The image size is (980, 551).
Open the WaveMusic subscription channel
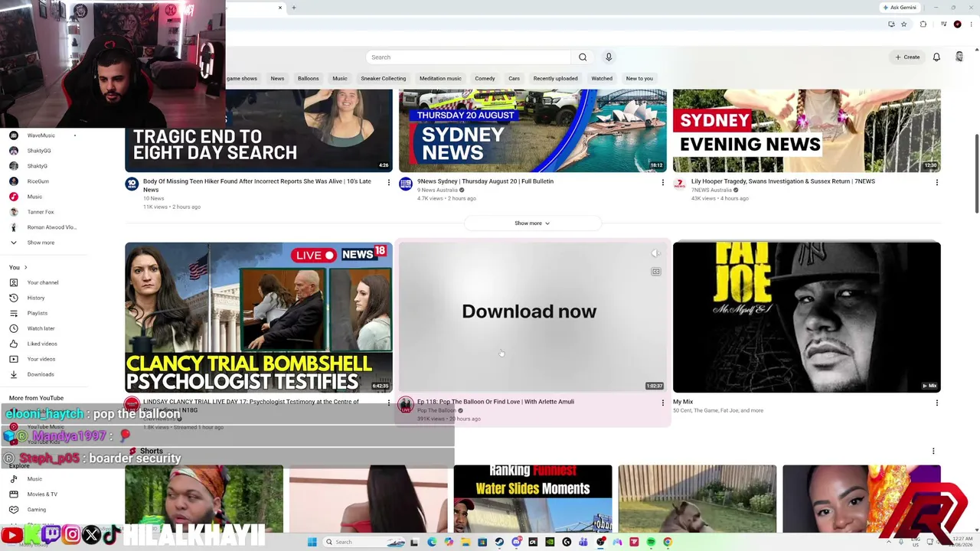41,135
